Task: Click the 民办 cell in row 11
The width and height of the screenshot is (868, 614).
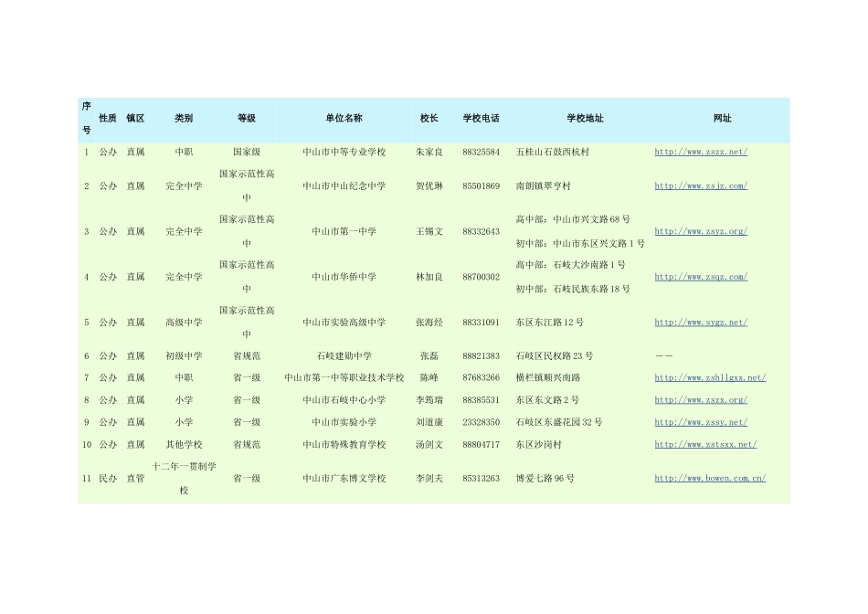Action: coord(108,479)
